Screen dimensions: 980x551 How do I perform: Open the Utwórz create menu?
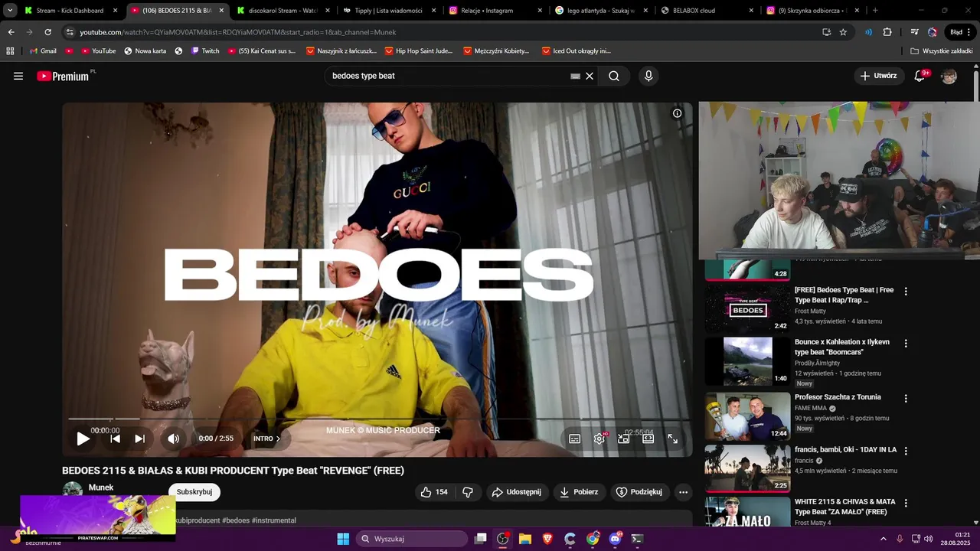click(x=878, y=76)
